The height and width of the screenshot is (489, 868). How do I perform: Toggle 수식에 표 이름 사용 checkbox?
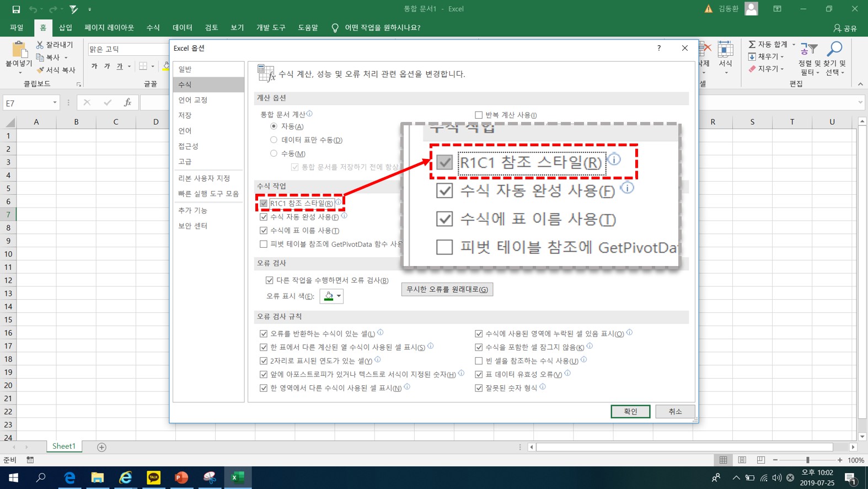(264, 230)
